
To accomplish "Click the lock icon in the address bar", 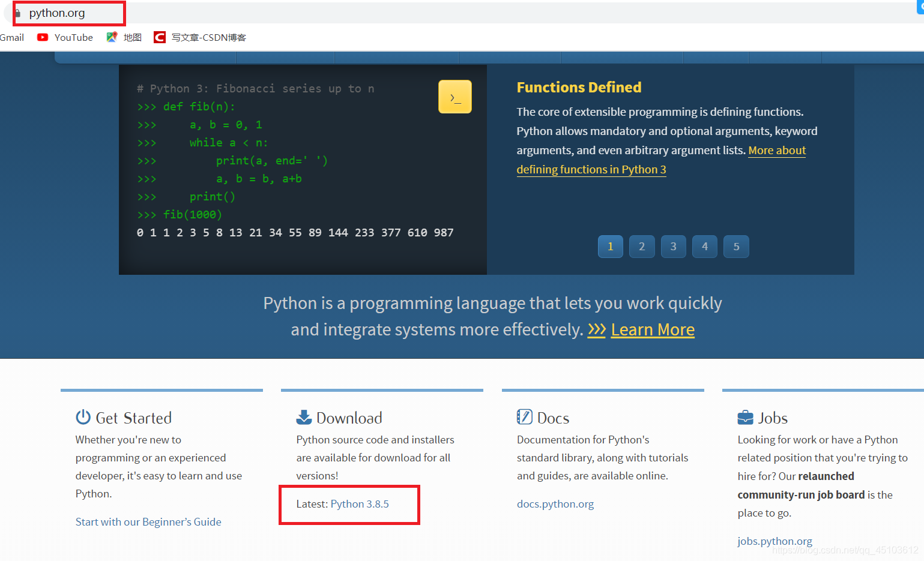I will (18, 13).
